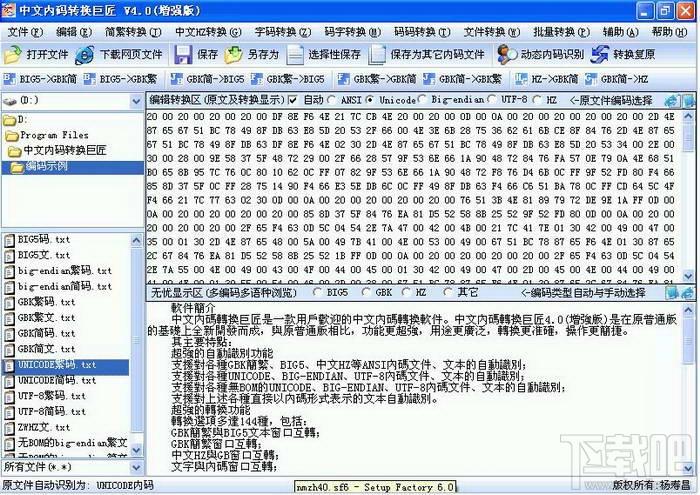This screenshot has height=495, width=700.
Task: Click the Open File folder icon
Action: click(12, 54)
